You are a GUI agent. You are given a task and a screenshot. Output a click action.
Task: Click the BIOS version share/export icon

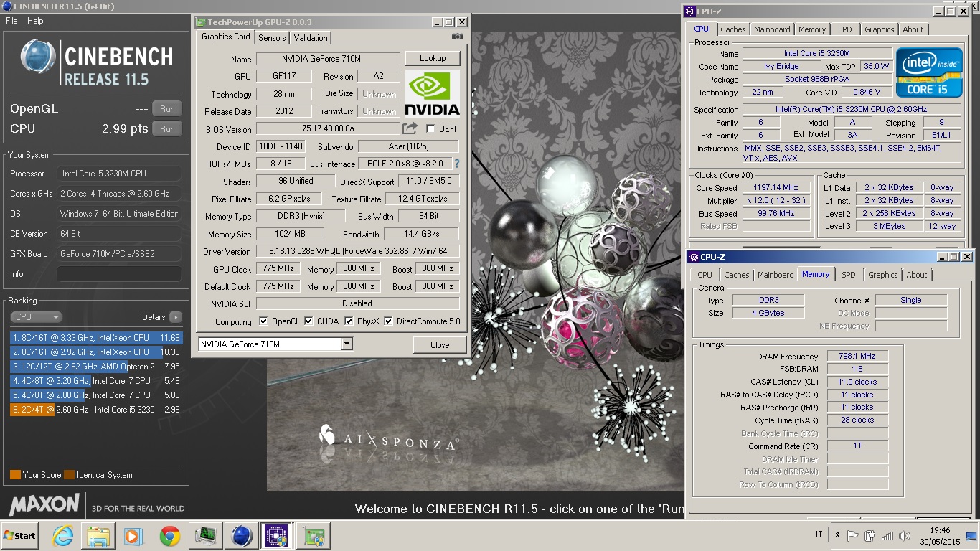pos(410,128)
